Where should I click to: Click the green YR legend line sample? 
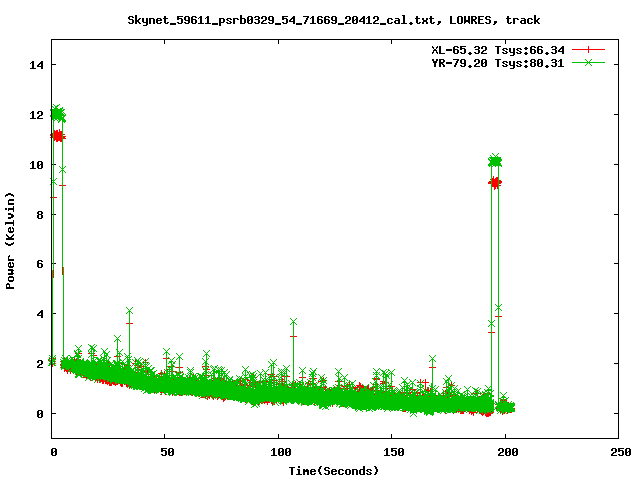(588, 62)
